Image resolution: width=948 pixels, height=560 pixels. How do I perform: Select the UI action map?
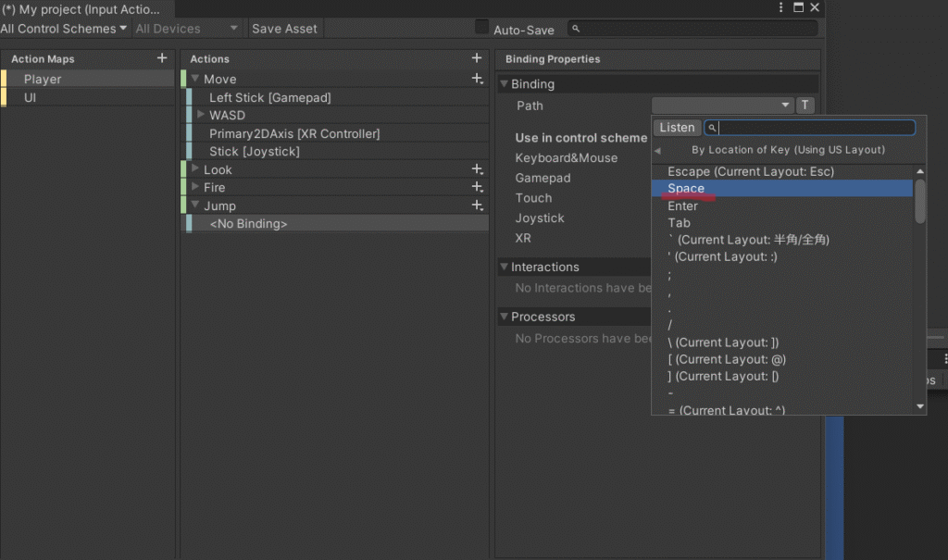(31, 97)
